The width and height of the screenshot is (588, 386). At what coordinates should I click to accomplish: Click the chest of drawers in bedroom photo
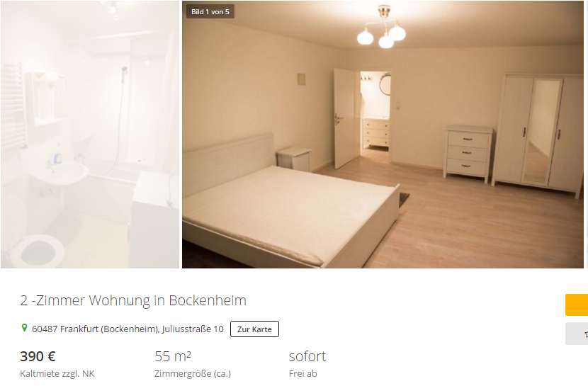point(469,154)
